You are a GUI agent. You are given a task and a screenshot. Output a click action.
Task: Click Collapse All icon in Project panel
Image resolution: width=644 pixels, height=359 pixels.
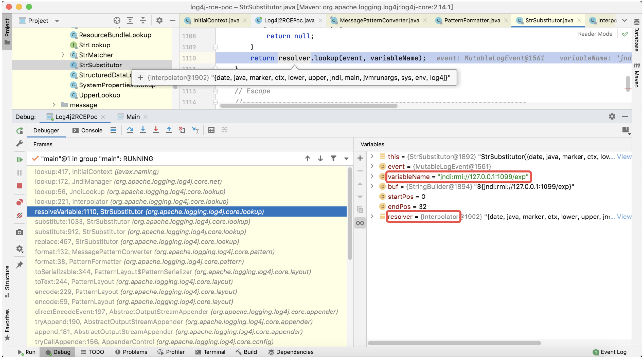143,20
